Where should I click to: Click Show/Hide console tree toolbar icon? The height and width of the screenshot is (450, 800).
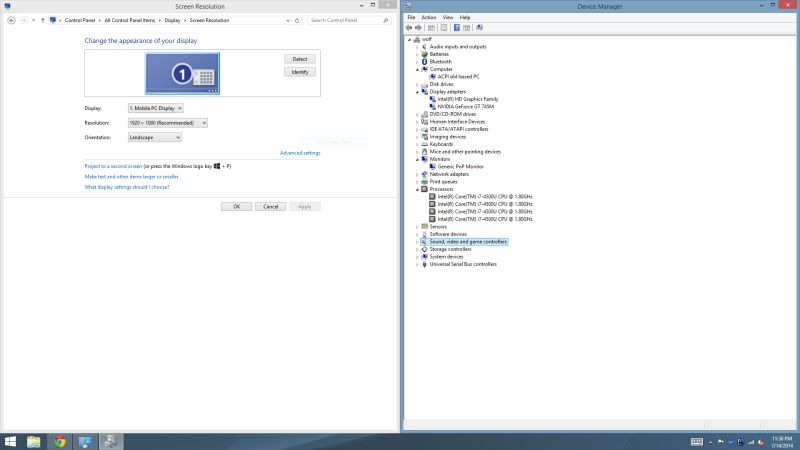pos(431,28)
